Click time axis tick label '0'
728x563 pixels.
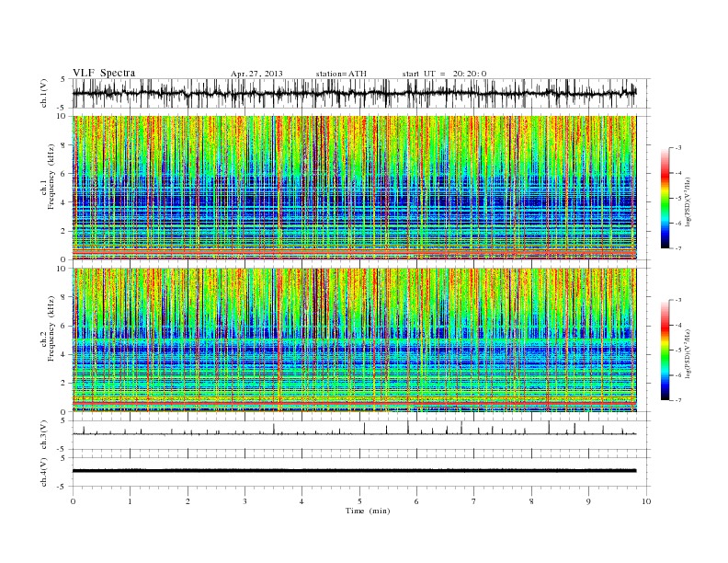point(73,501)
